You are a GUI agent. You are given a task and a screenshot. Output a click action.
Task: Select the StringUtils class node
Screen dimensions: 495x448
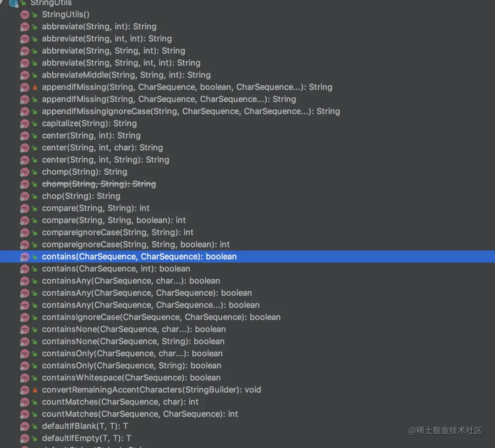(x=51, y=3)
